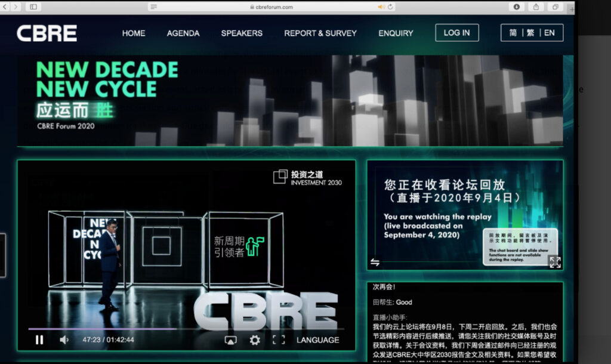Open AirPlay casting for the video
The height and width of the screenshot is (364, 611).
[x=230, y=340]
